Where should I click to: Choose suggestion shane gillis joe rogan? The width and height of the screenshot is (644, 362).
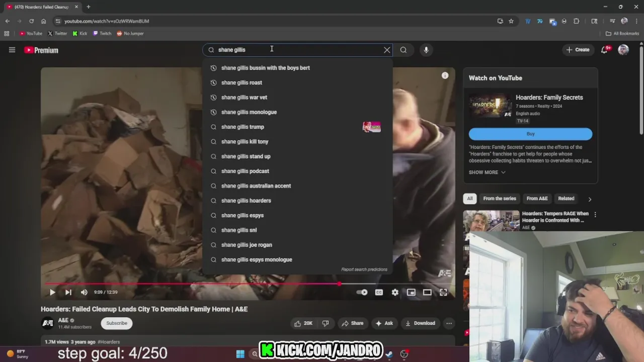297,245
